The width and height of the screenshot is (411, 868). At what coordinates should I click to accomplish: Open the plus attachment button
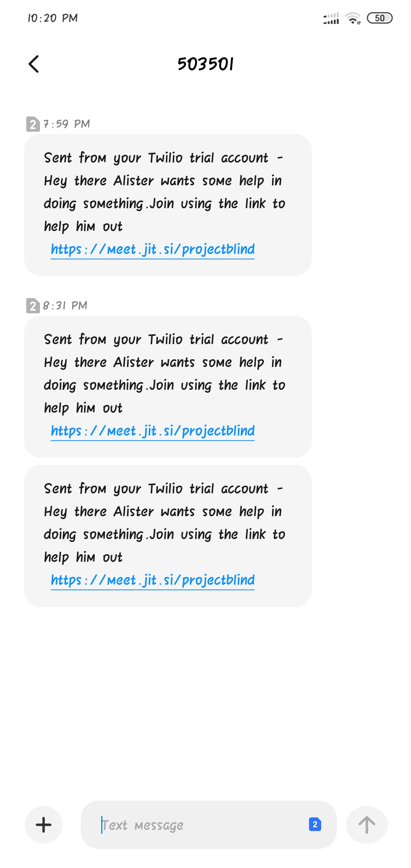click(x=43, y=825)
